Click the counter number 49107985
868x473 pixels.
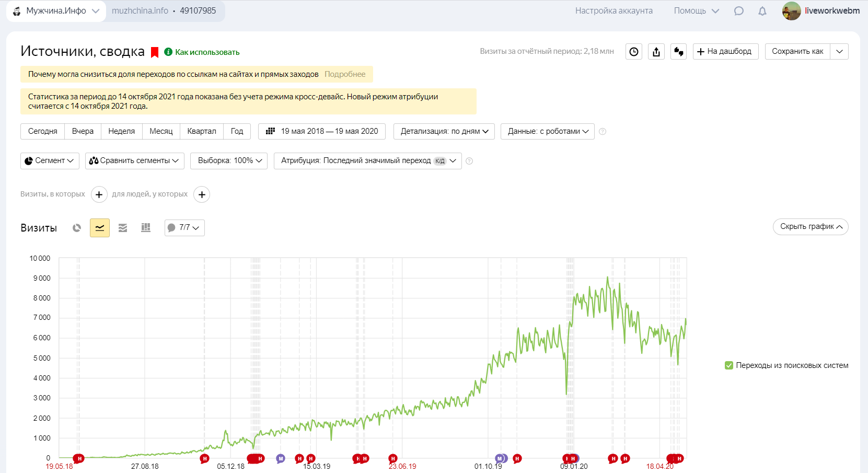point(198,11)
